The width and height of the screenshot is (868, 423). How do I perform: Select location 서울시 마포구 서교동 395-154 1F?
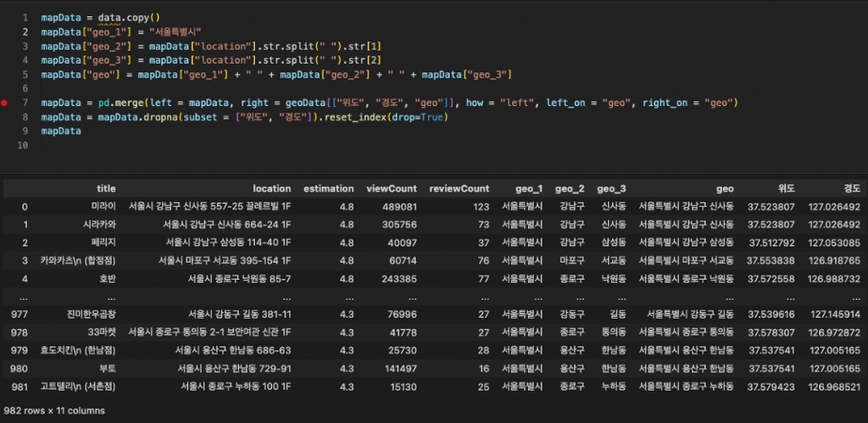tap(225, 260)
